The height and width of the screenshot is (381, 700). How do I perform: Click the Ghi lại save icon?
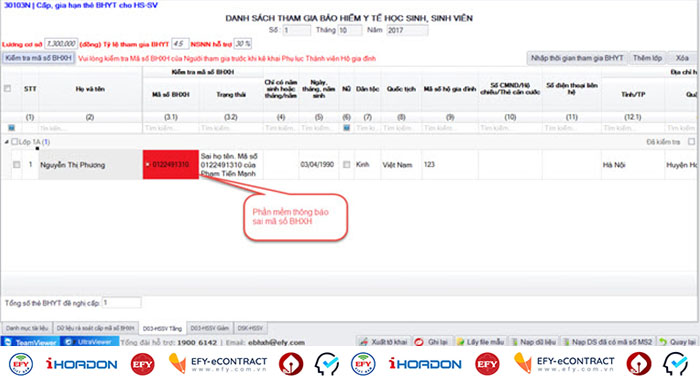point(419,342)
